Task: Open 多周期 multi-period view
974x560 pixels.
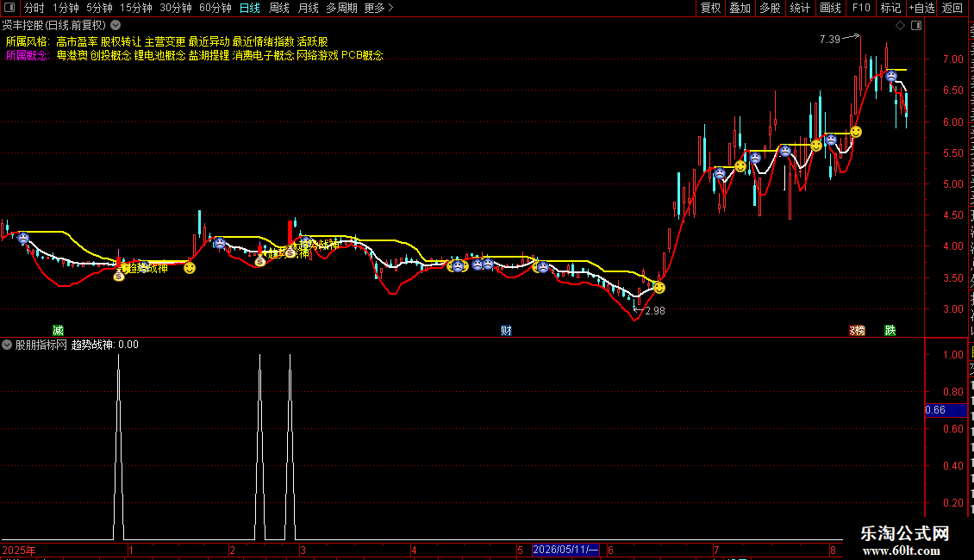Action: [x=341, y=8]
